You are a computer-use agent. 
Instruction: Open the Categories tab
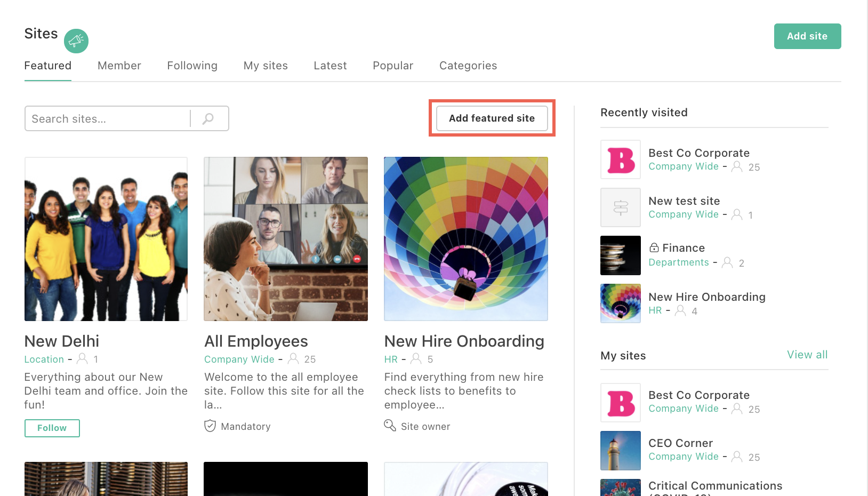point(468,66)
